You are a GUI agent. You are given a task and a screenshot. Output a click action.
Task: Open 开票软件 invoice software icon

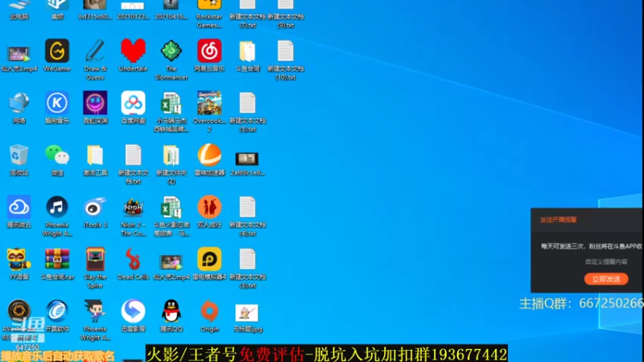(x=57, y=311)
